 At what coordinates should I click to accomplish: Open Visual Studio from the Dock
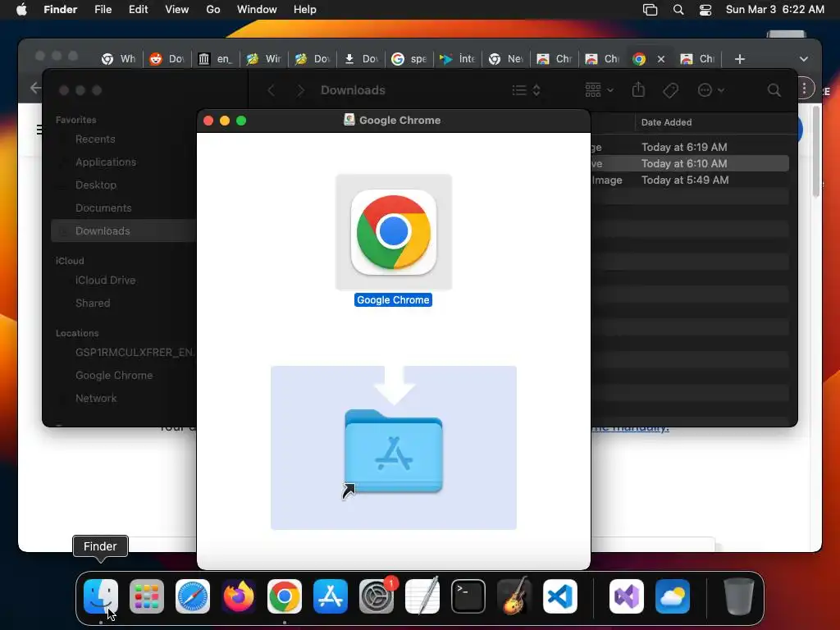627,596
